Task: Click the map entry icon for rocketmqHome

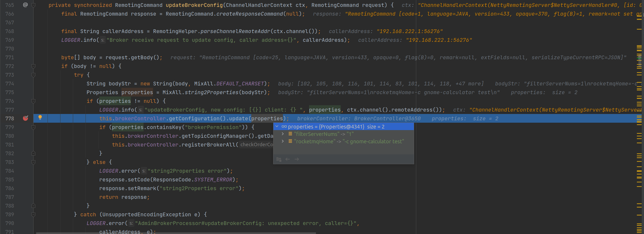Action: point(290,141)
